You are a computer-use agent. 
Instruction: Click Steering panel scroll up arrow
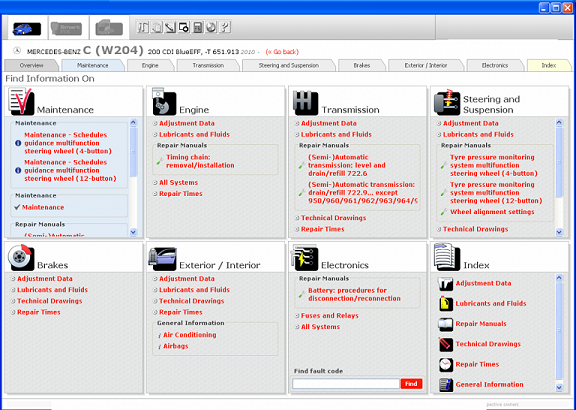(559, 123)
